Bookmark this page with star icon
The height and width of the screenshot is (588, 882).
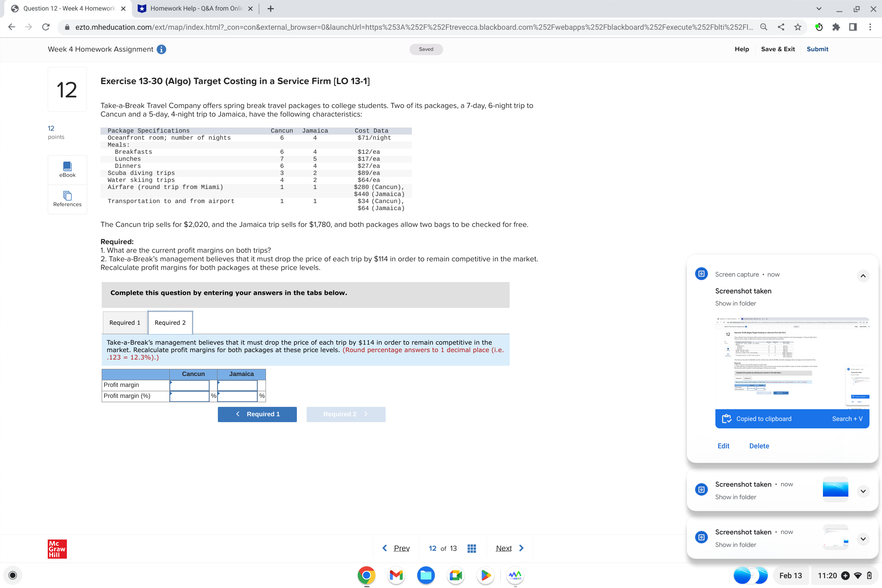pyautogui.click(x=798, y=27)
